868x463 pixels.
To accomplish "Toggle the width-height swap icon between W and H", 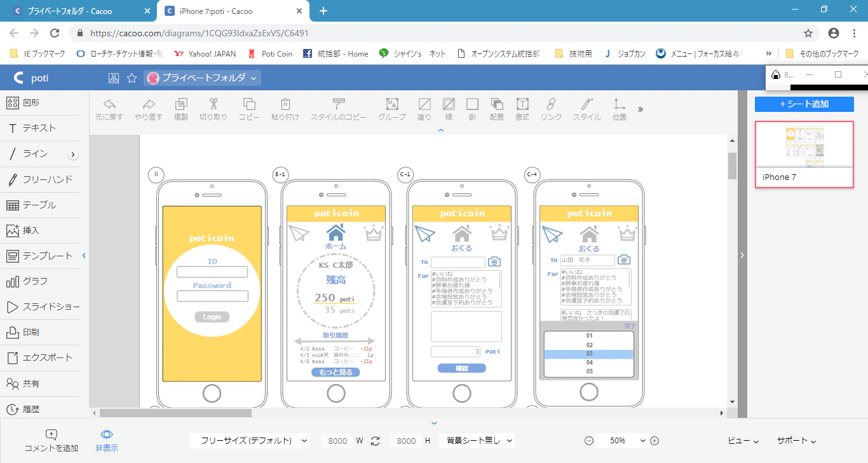I will pos(375,441).
